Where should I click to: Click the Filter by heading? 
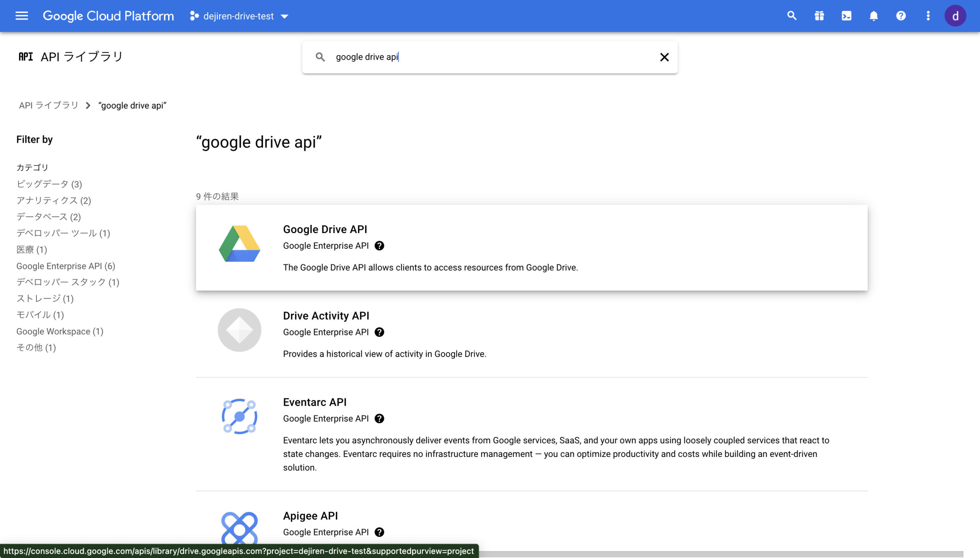click(34, 139)
